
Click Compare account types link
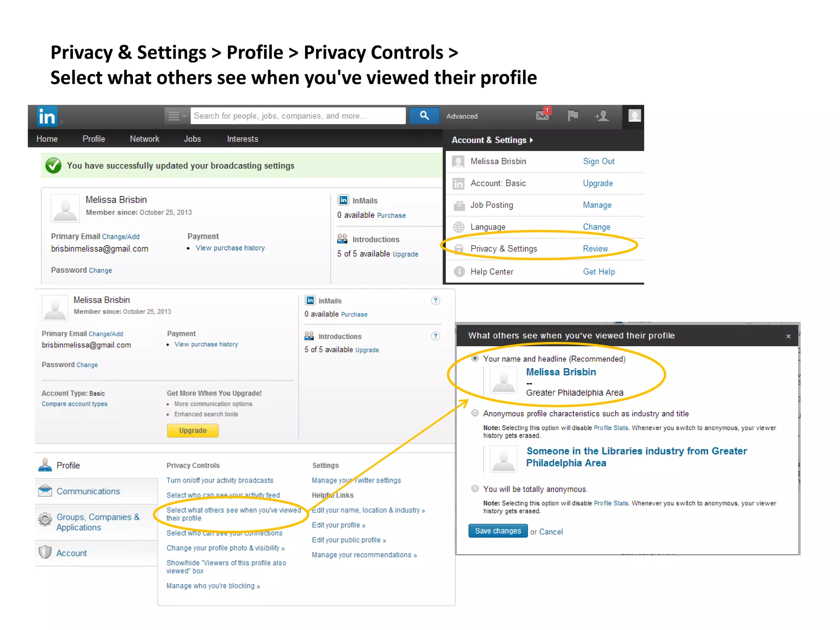click(x=74, y=404)
